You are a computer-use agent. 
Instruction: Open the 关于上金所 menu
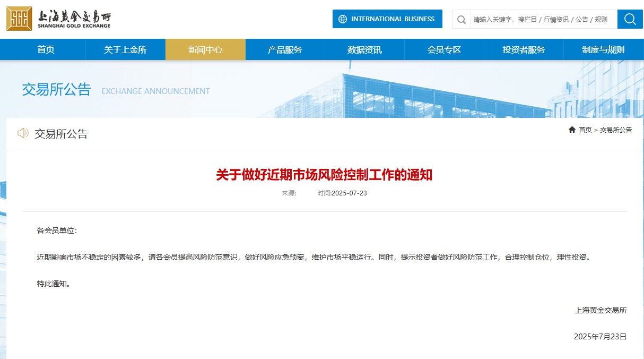coord(126,50)
